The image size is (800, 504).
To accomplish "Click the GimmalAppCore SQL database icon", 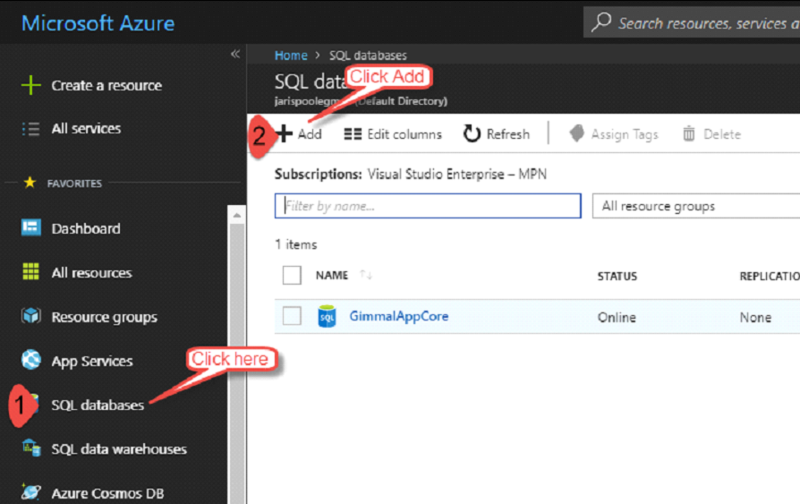I will (x=327, y=317).
